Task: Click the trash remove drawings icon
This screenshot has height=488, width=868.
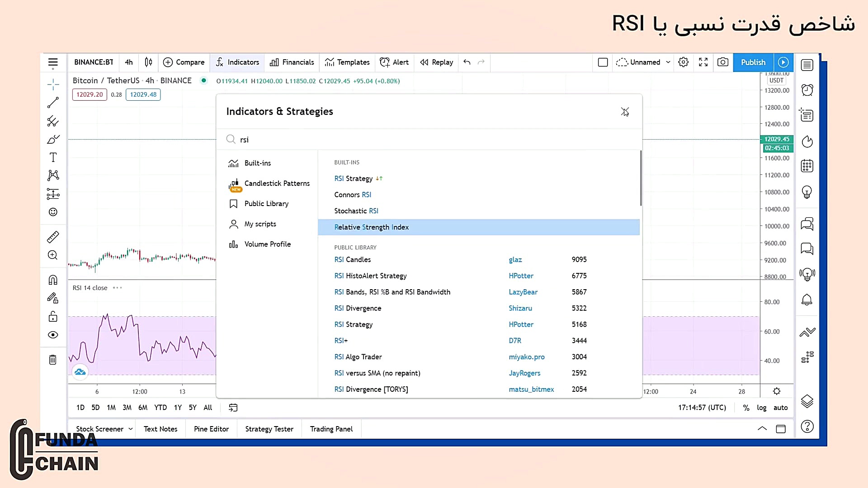Action: click(53, 360)
